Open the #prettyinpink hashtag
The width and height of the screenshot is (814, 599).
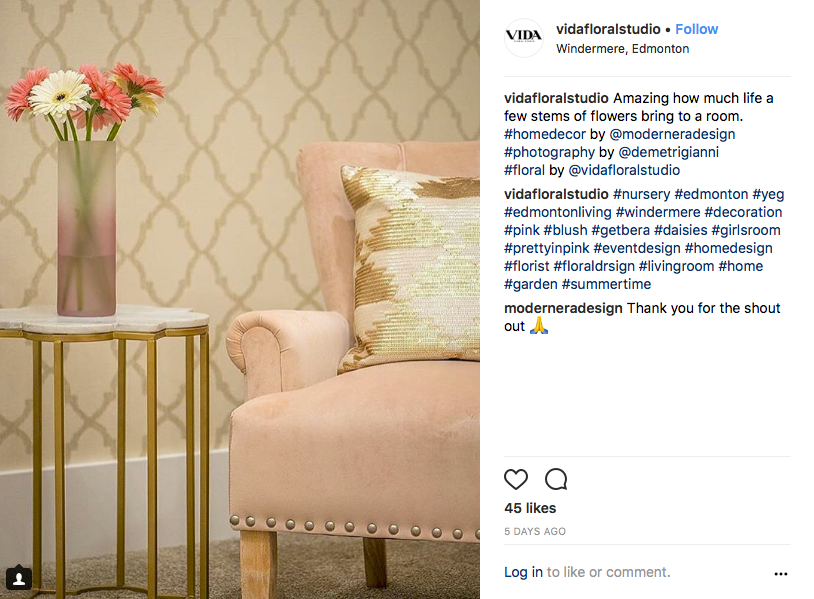[x=547, y=248]
